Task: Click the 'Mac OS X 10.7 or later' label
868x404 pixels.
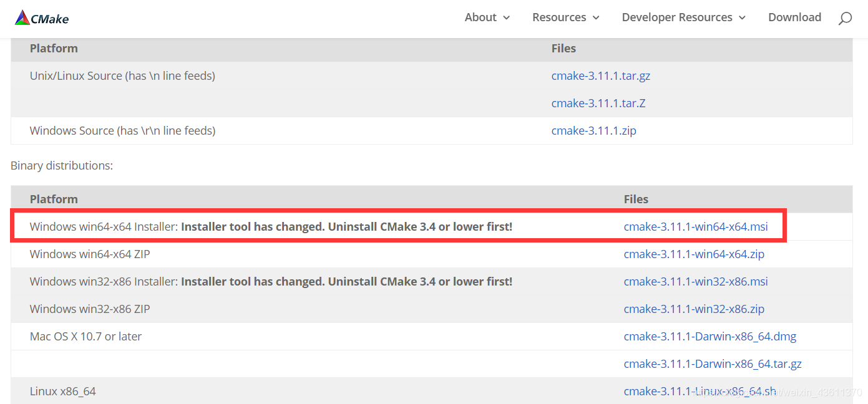Action: 85,337
